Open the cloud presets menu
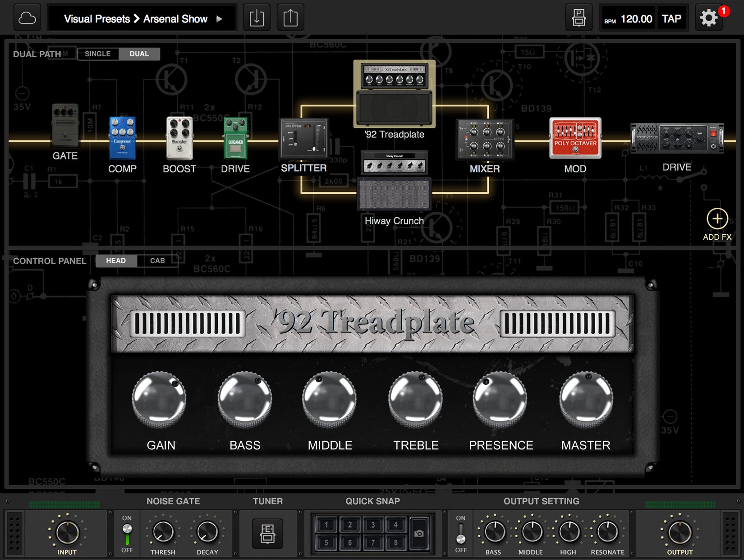This screenshot has height=560, width=744. [x=27, y=18]
